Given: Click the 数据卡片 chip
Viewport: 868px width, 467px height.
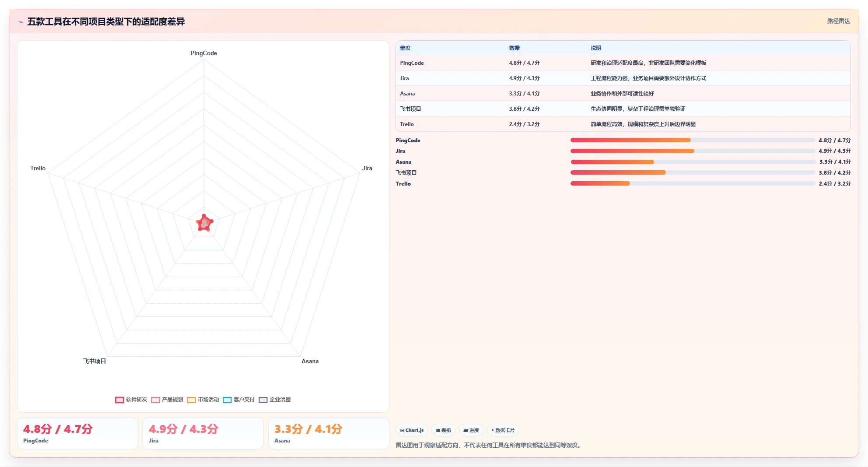Looking at the screenshot, I should [503, 430].
